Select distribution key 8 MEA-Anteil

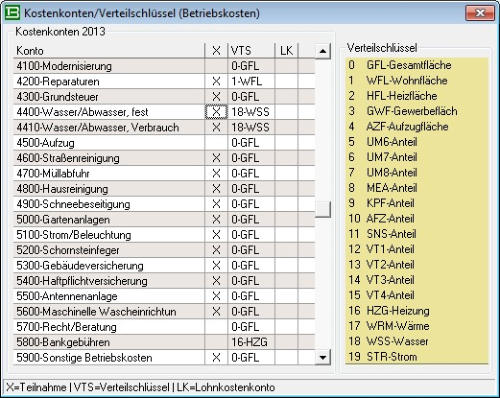(x=417, y=188)
